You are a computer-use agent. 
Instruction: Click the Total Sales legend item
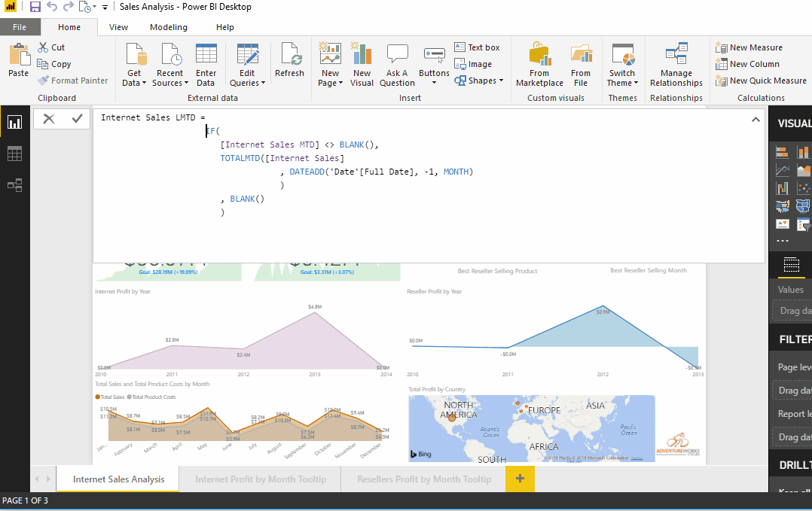tap(110, 397)
